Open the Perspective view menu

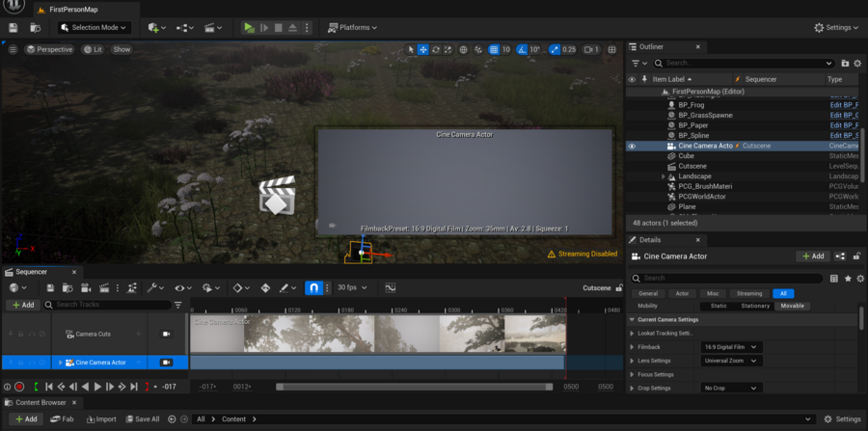coord(49,50)
